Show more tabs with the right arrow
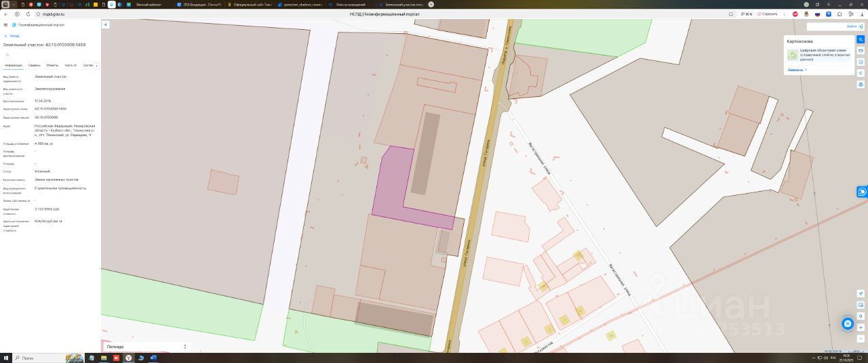Viewport: 868px width, 363px height. point(97,66)
